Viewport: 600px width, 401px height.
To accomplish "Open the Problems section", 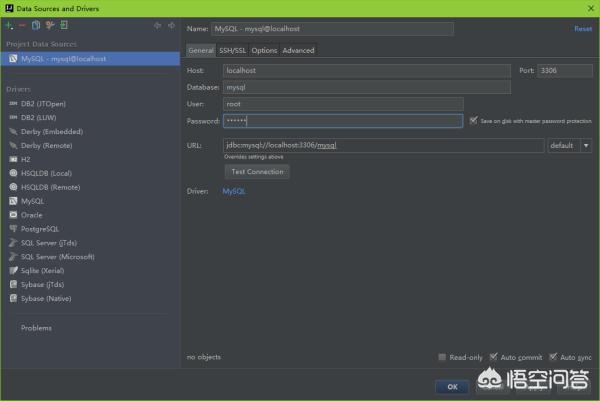I will 36,328.
